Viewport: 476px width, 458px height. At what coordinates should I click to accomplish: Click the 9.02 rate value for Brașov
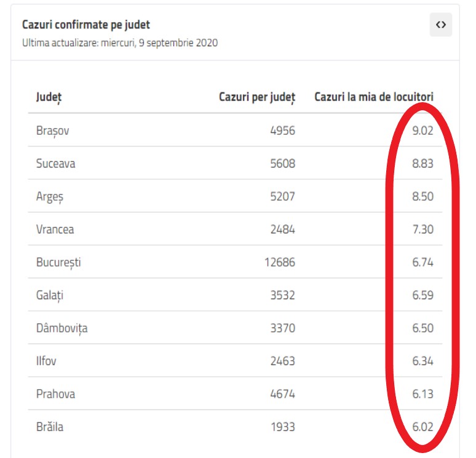pos(422,131)
